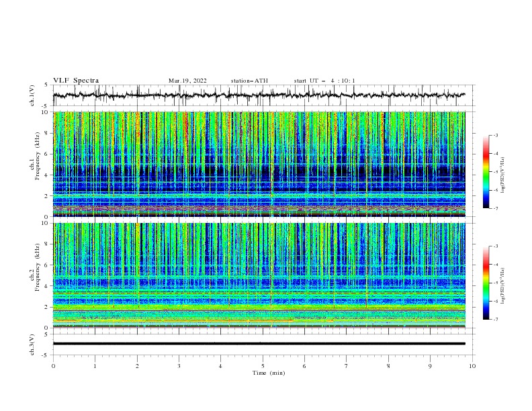Click the "7" tick on the time axis

tap(347, 366)
